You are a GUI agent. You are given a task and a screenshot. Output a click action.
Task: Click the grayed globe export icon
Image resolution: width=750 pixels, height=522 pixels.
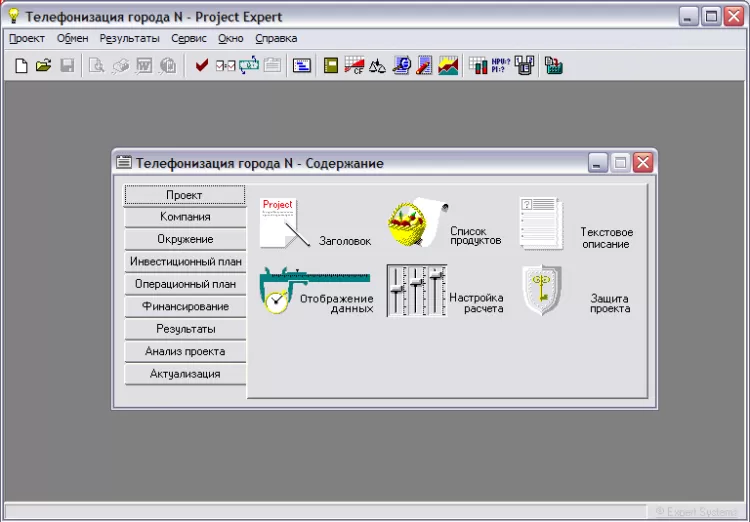point(168,66)
